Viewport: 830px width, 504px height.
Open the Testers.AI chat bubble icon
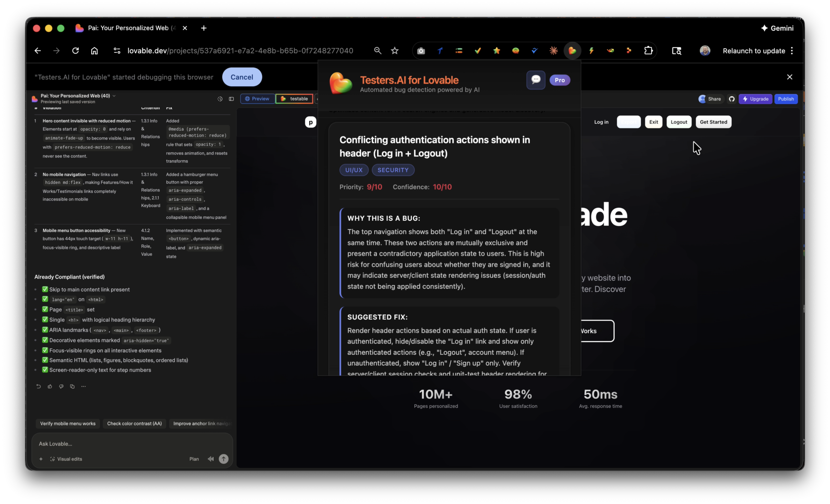pos(536,80)
